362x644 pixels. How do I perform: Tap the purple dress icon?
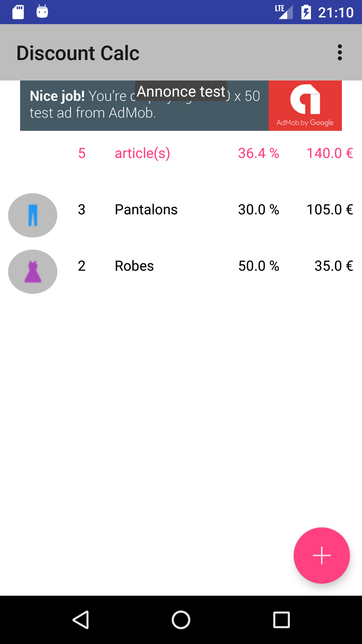pyautogui.click(x=33, y=272)
